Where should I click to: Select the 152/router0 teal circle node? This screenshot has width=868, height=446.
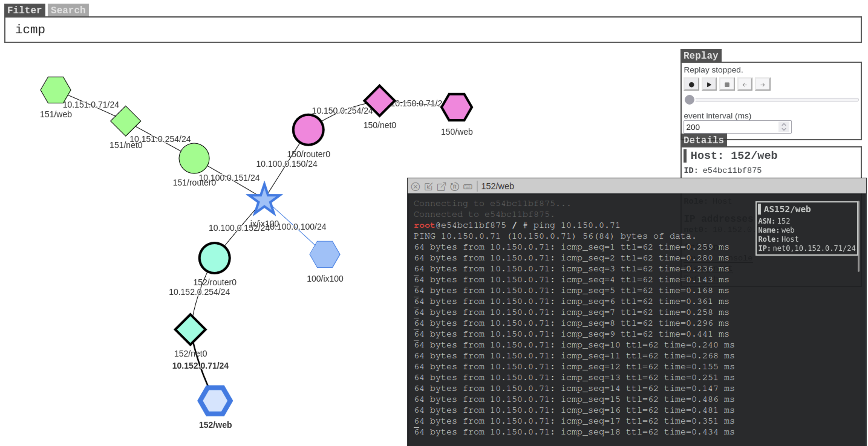coord(214,258)
